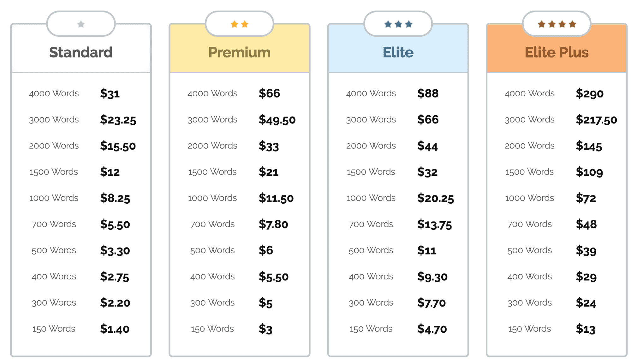Screen dimensions: 631x364
Task: Select the Standard plan header
Action: point(81,52)
